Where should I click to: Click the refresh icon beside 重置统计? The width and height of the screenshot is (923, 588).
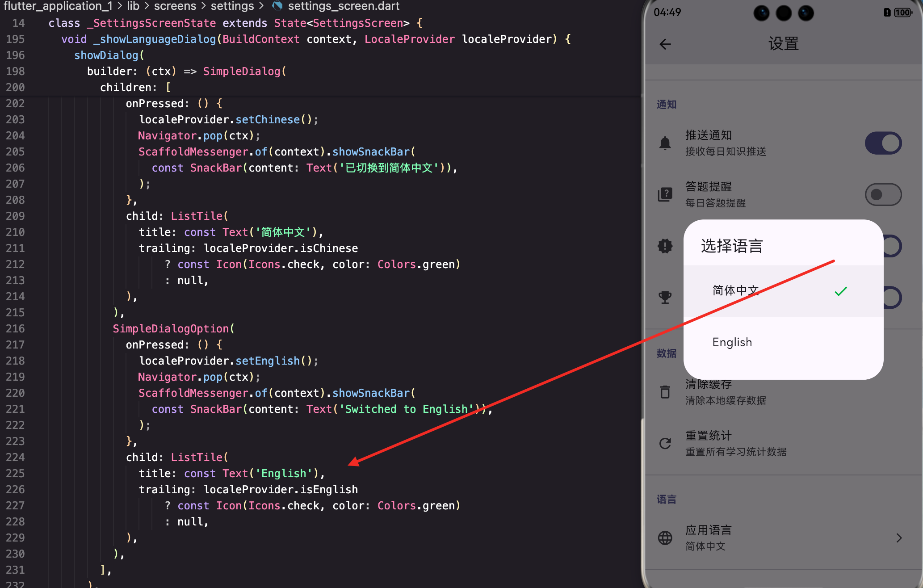click(665, 443)
